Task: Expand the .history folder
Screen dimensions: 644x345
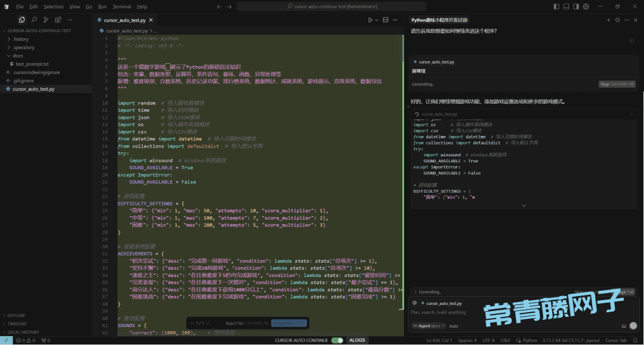Action: pos(21,39)
